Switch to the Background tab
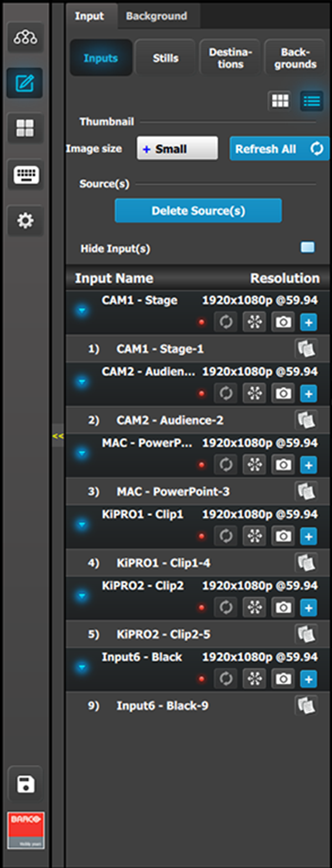This screenshot has height=868, width=332. click(156, 16)
